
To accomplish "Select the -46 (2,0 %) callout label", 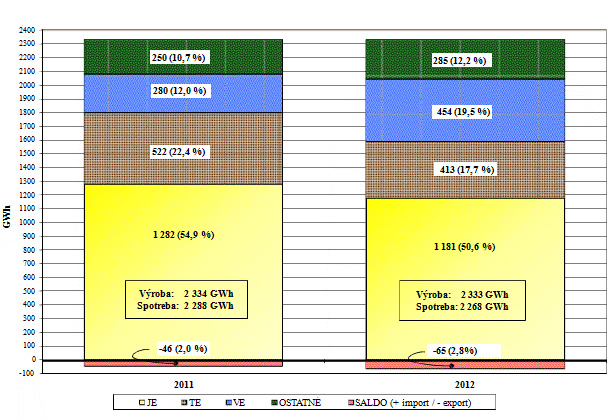I will 183,348.
